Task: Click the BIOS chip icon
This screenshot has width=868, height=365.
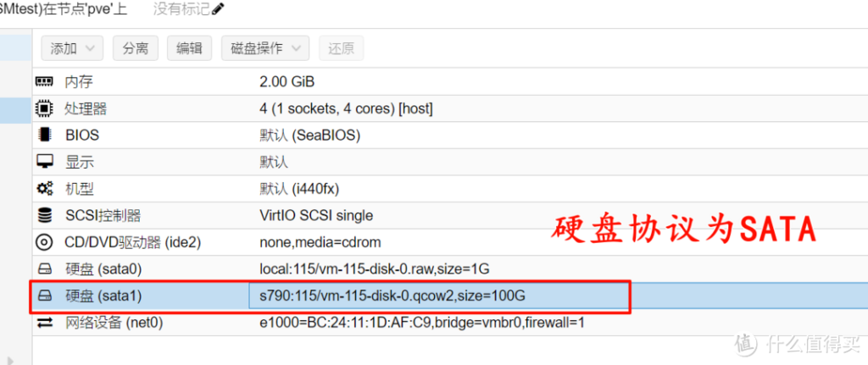Action: pos(44,135)
